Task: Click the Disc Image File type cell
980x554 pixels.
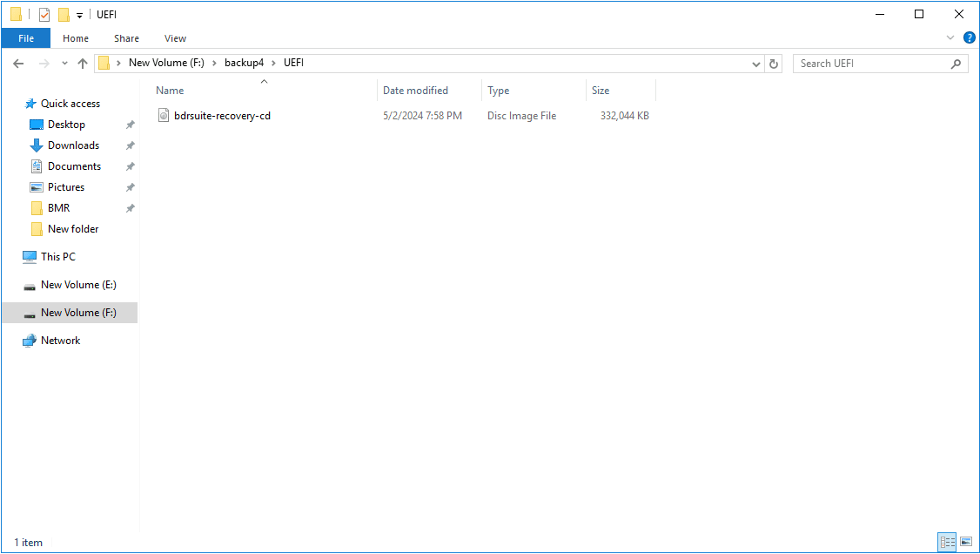Action: point(522,116)
